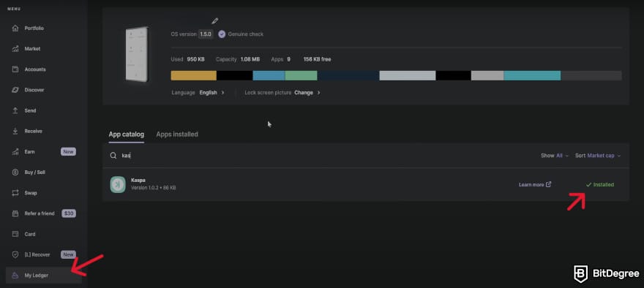The image size is (644, 288).
Task: Click external link icon beside Learn more
Action: click(549, 185)
